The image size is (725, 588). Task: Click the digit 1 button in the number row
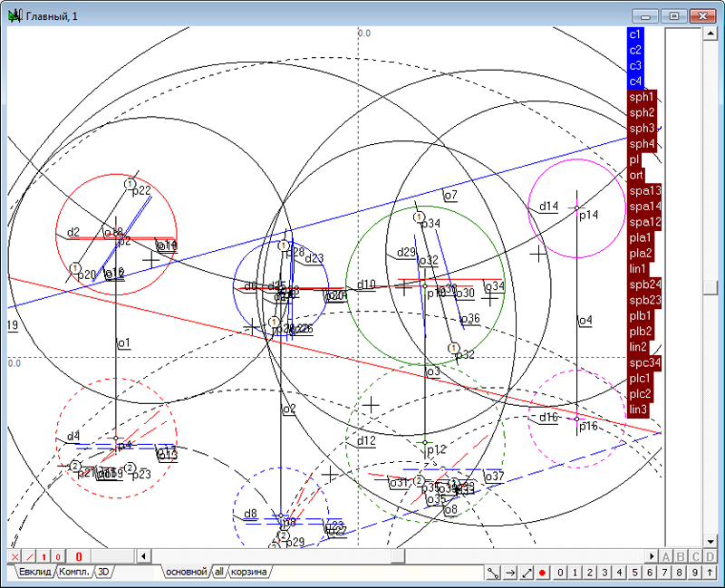click(x=575, y=573)
